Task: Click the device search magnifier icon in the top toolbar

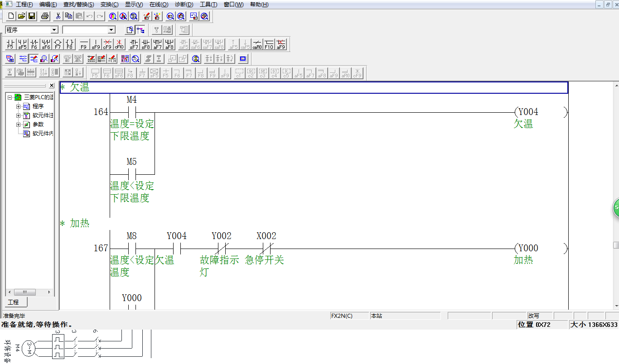Action: pyautogui.click(x=112, y=16)
